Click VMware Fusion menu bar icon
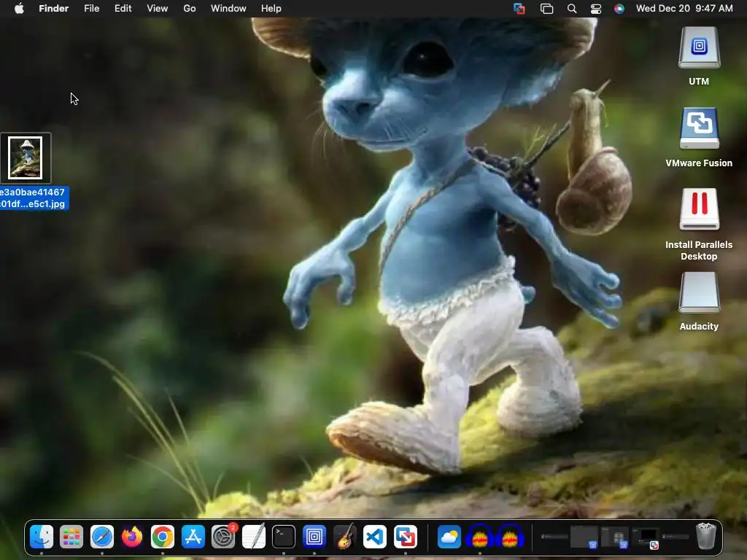Image resolution: width=747 pixels, height=560 pixels. 519,9
